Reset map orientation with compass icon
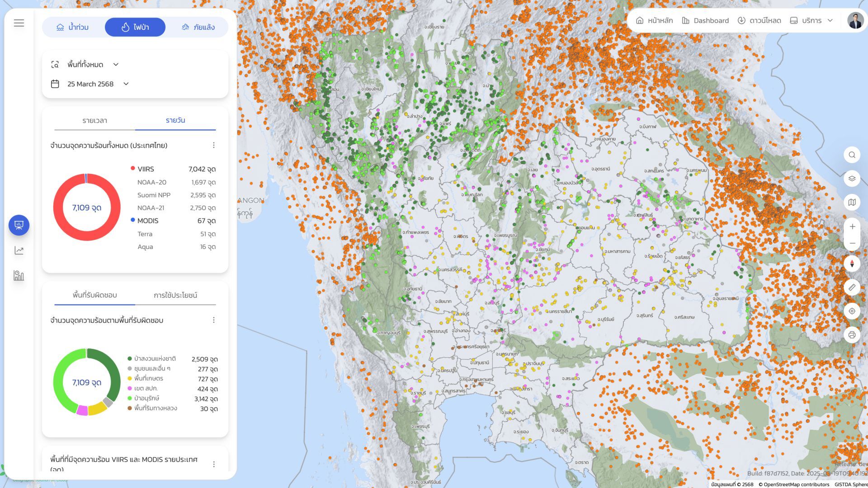 [x=852, y=264]
